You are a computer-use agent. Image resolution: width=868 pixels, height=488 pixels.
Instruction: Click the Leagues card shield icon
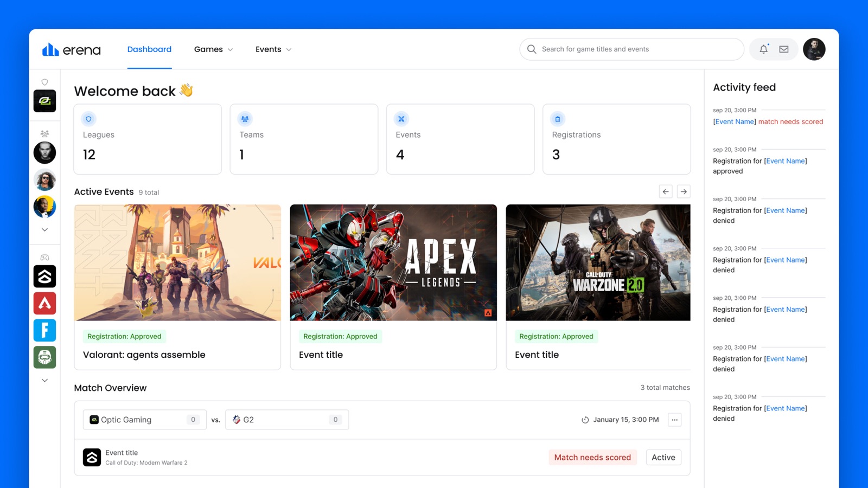pyautogui.click(x=88, y=119)
